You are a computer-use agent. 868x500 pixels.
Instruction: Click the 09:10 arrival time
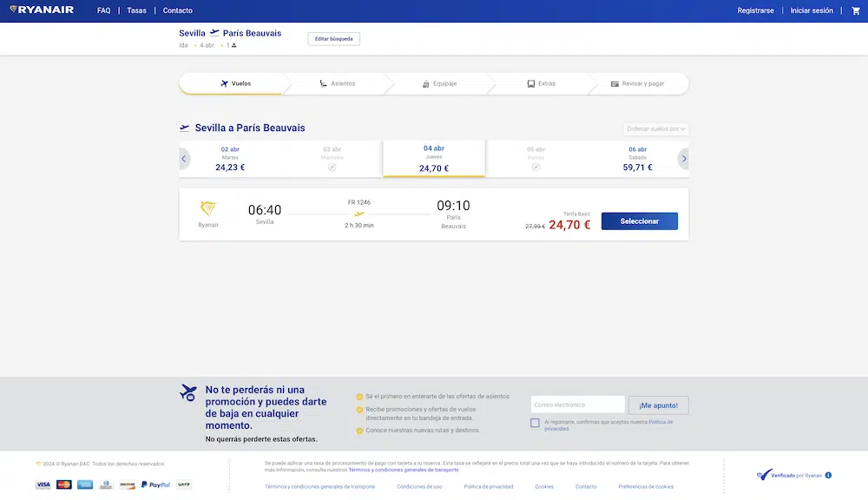[x=453, y=206]
